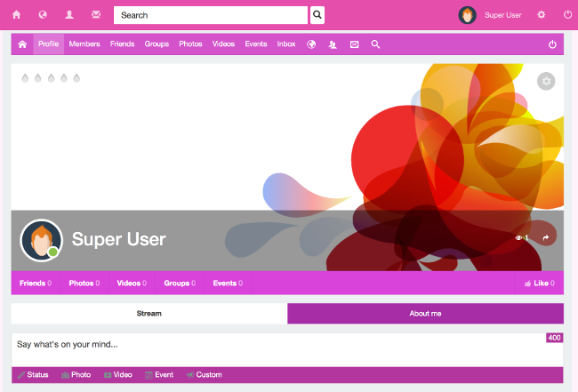Open the Friends 0 count tab
Screen dimensions: 578x392
coord(36,283)
